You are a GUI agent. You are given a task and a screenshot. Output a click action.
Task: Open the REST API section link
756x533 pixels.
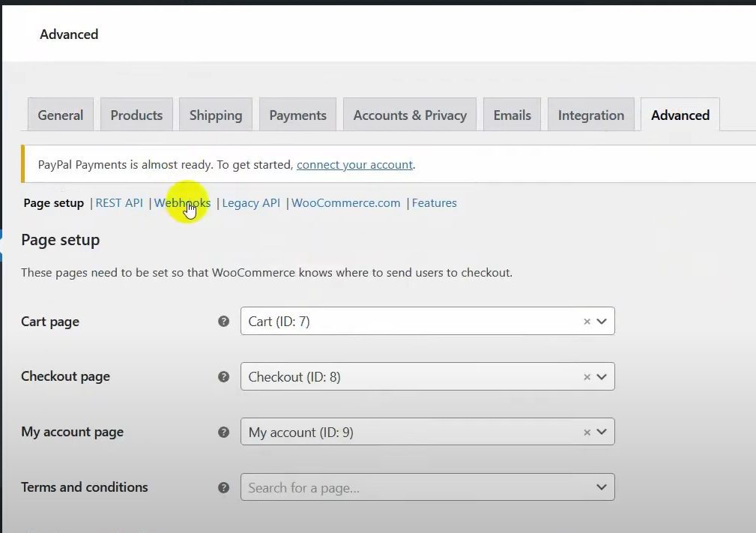(x=119, y=203)
